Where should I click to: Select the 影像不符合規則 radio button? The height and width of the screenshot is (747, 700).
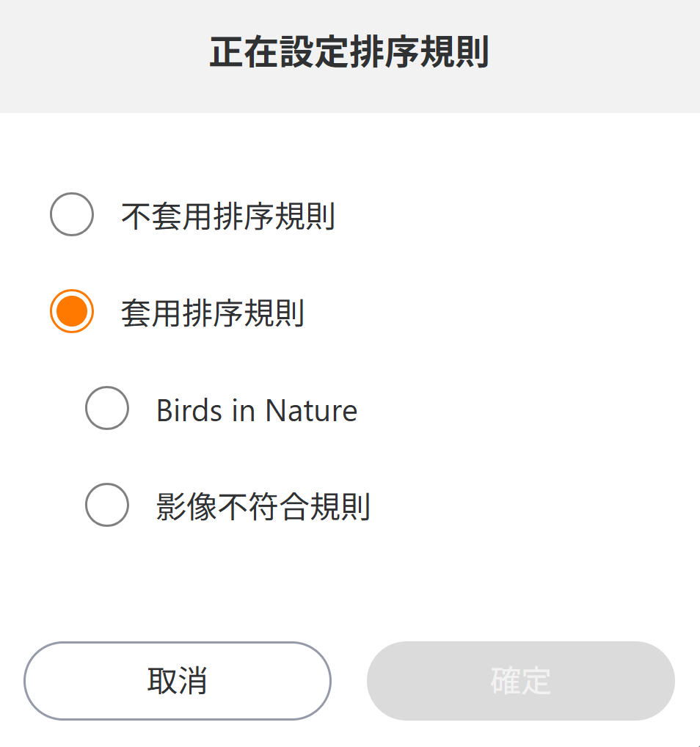pyautogui.click(x=107, y=505)
